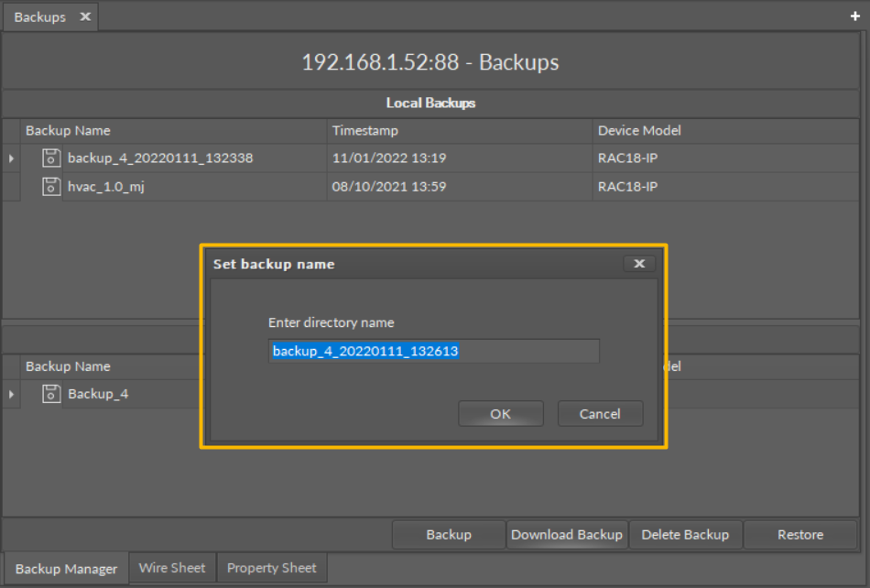
Task: Cancel the backup naming dialog
Action: (x=600, y=413)
